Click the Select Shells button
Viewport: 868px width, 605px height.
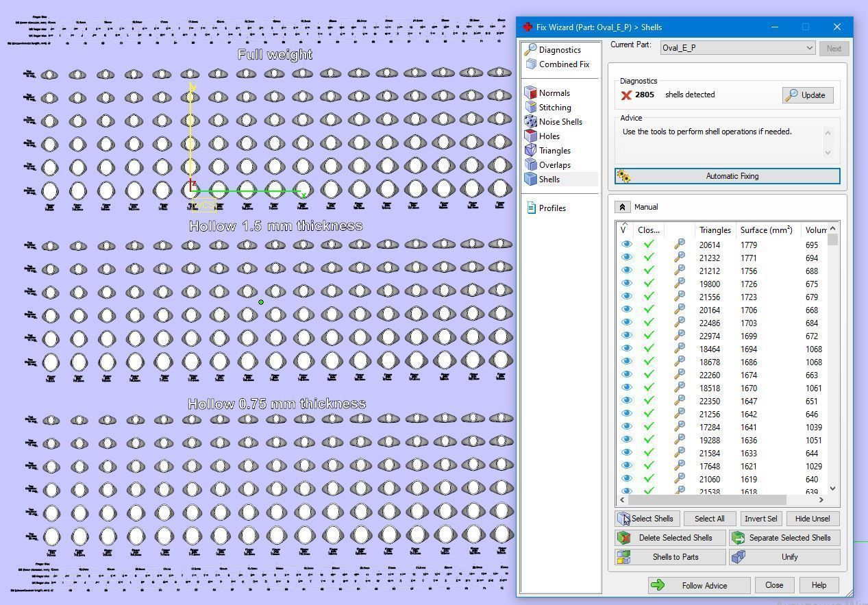point(647,519)
